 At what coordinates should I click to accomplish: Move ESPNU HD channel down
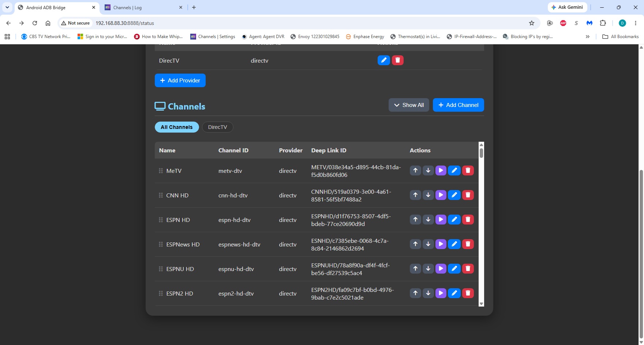pos(428,268)
